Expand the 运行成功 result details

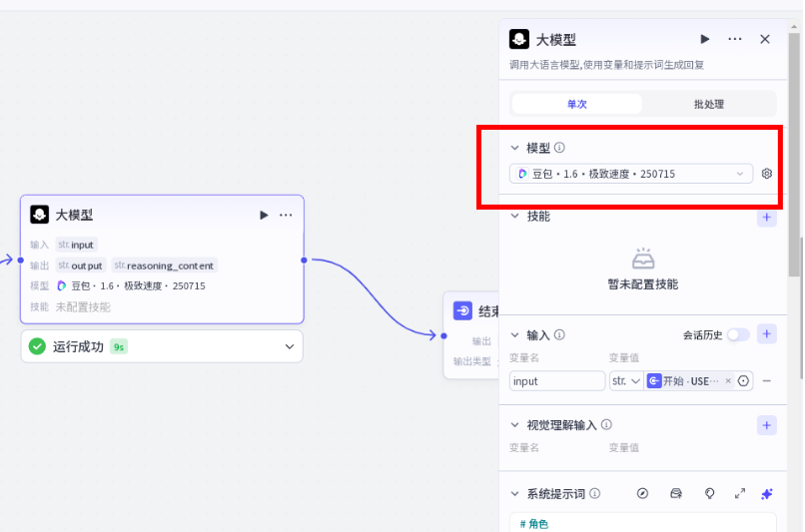point(290,346)
